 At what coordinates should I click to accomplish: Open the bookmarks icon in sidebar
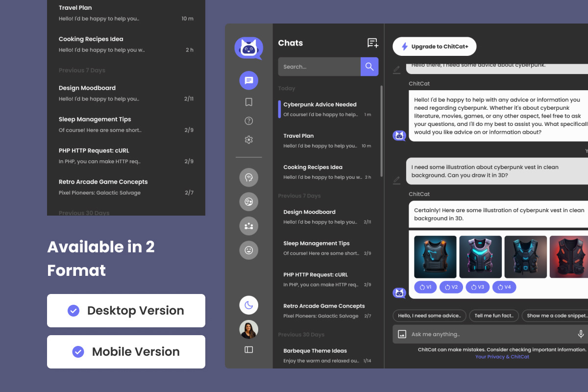pos(248,102)
